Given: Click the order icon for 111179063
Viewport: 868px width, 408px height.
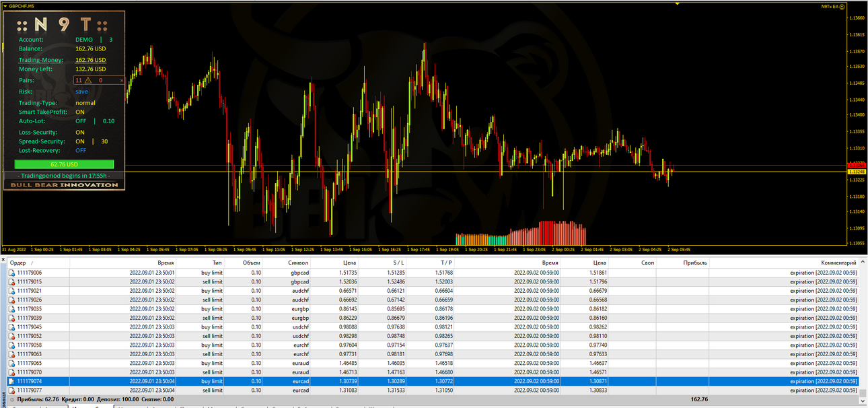Looking at the screenshot, I should tap(11, 354).
